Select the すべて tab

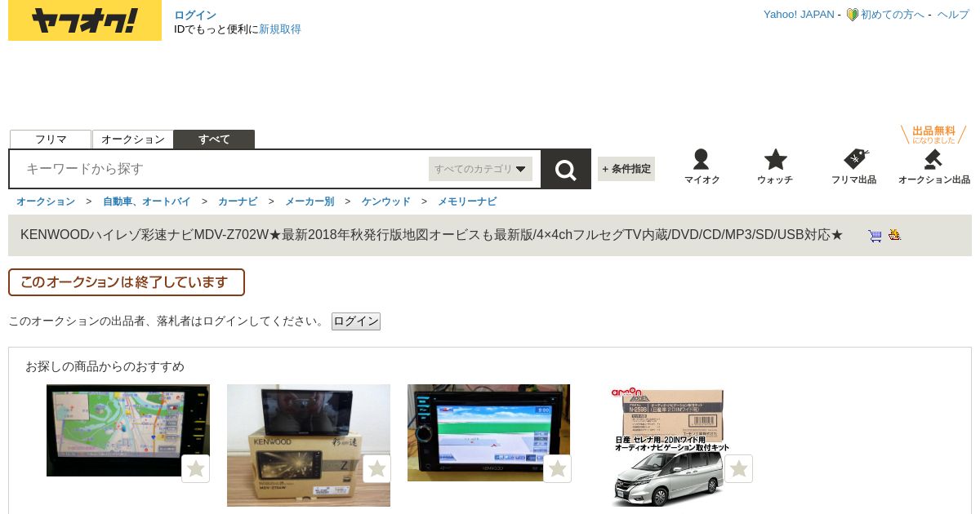[214, 140]
